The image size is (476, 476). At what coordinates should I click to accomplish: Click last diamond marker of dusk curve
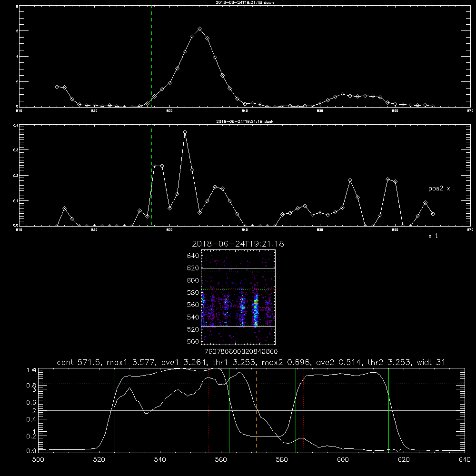coord(433,214)
